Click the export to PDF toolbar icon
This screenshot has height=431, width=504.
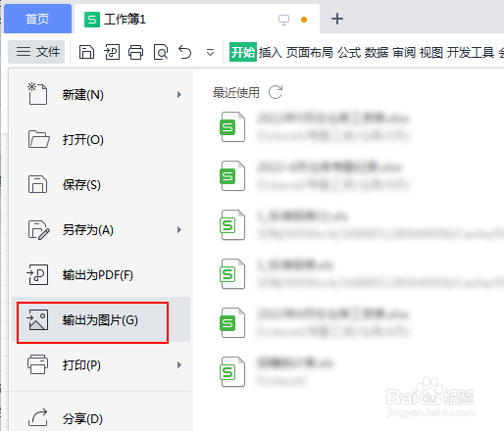(x=112, y=52)
